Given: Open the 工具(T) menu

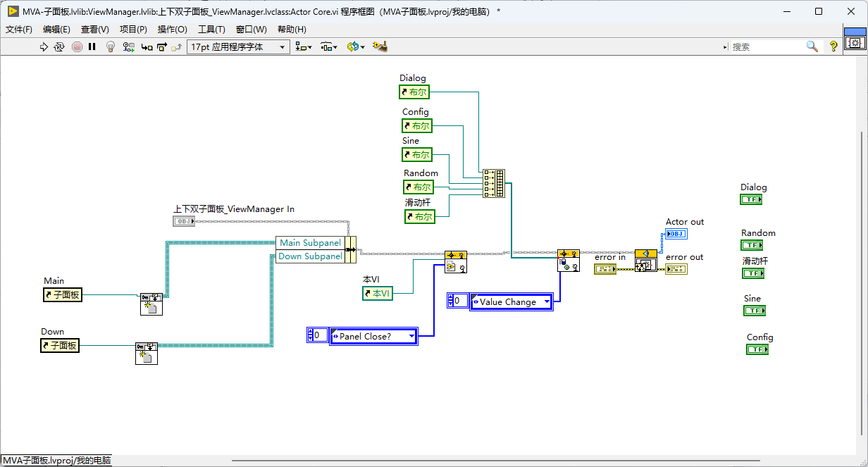Looking at the screenshot, I should coord(211,29).
